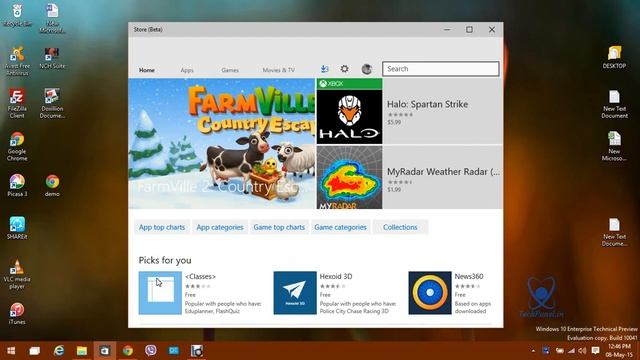Screen dimensions: 640x360
Task: Click the user account avatar
Action: coord(367,69)
